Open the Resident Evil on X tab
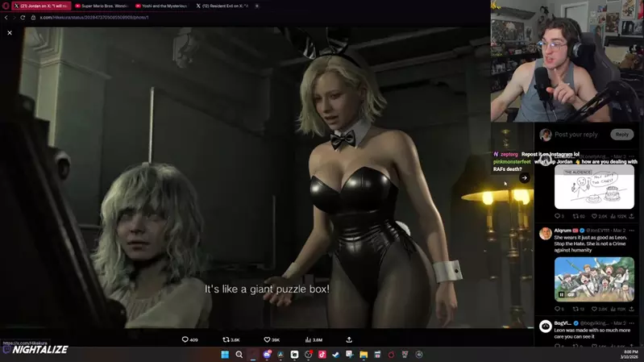The image size is (644, 362). (x=222, y=6)
